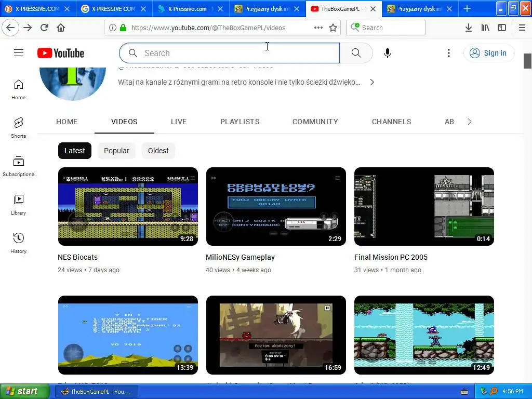The image size is (532, 399).
Task: Click the TheBoxGamePL taskbar button
Action: (x=97, y=392)
